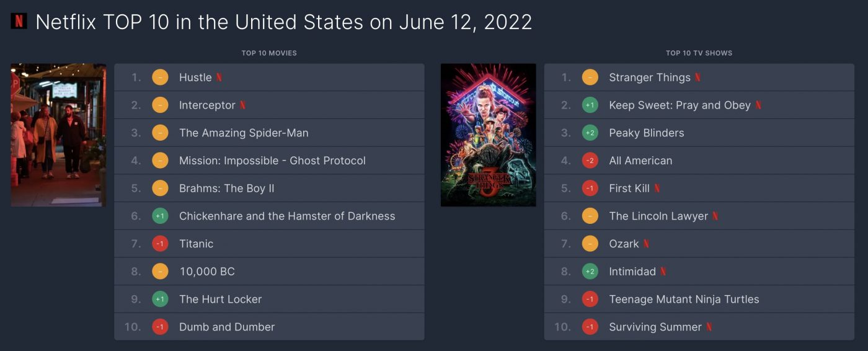Click the Top 10 TV Shows heading

coord(699,53)
